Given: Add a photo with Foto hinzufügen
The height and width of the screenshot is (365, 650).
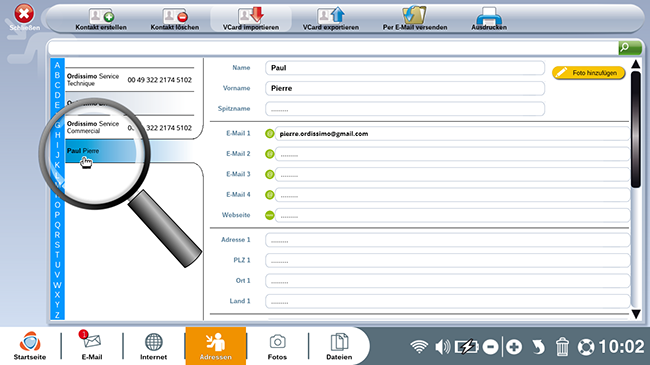Looking at the screenshot, I should tap(588, 73).
